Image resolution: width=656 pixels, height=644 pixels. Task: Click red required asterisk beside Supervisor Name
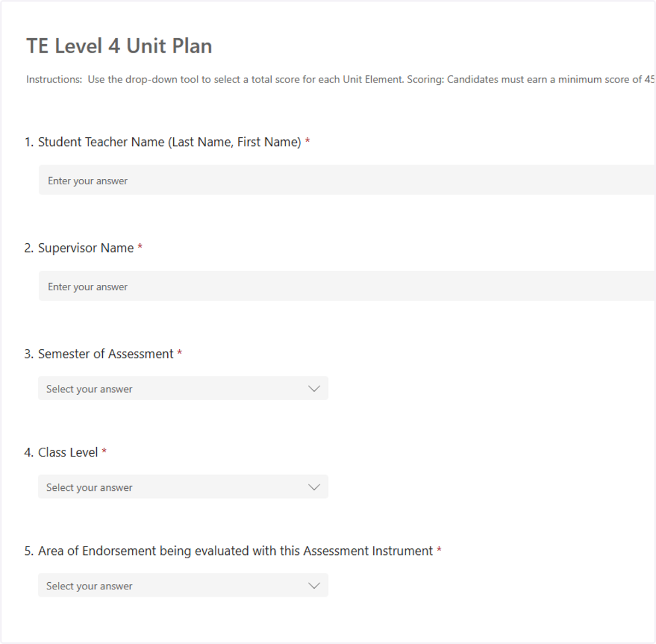tap(140, 247)
